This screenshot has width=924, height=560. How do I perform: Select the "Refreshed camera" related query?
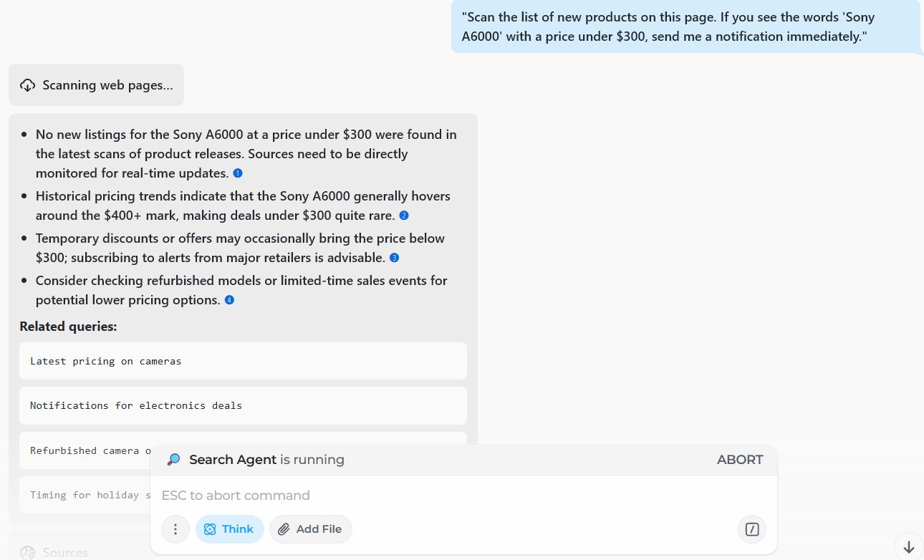[x=86, y=450]
